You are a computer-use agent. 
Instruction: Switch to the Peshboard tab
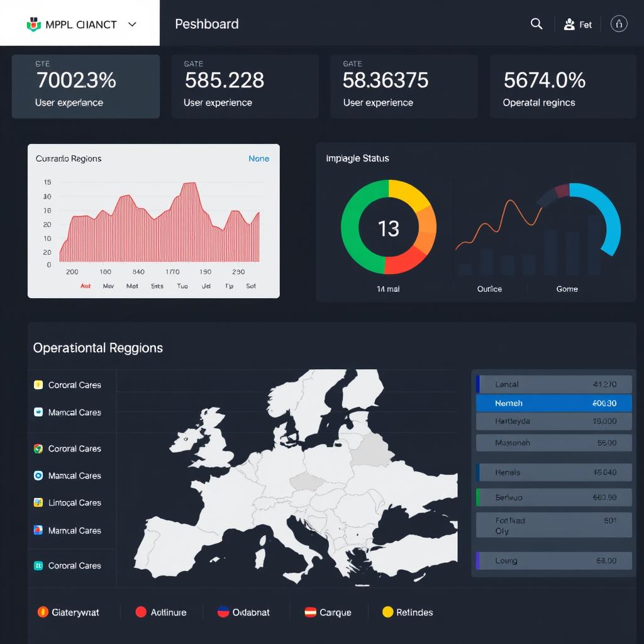click(207, 24)
